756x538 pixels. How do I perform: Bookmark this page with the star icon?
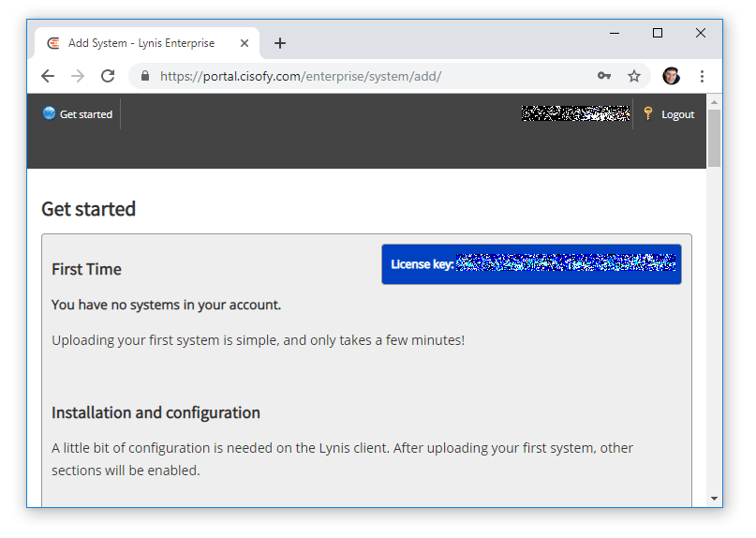pos(634,76)
